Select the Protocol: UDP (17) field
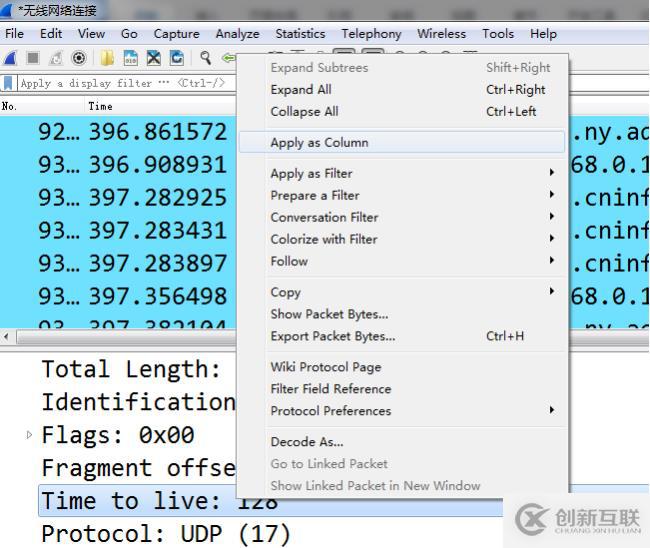The width and height of the screenshot is (650, 548). pyautogui.click(x=166, y=533)
